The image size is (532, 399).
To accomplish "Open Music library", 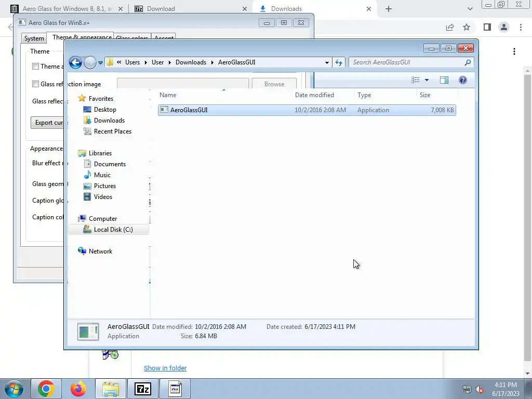I will click(102, 175).
